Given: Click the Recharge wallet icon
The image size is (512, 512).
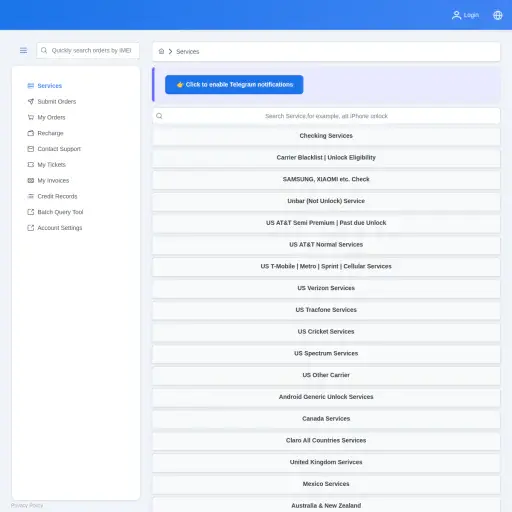Looking at the screenshot, I should pos(31,133).
